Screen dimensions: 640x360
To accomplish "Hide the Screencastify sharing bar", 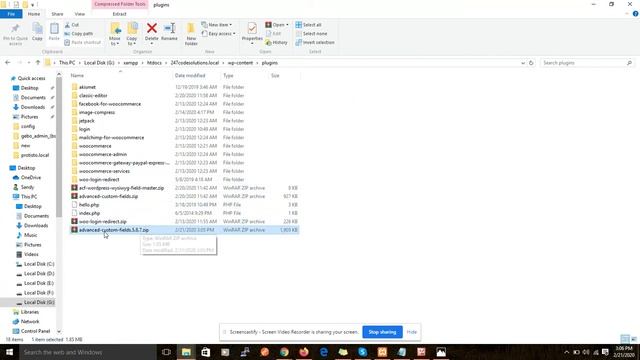I will pyautogui.click(x=412, y=332).
